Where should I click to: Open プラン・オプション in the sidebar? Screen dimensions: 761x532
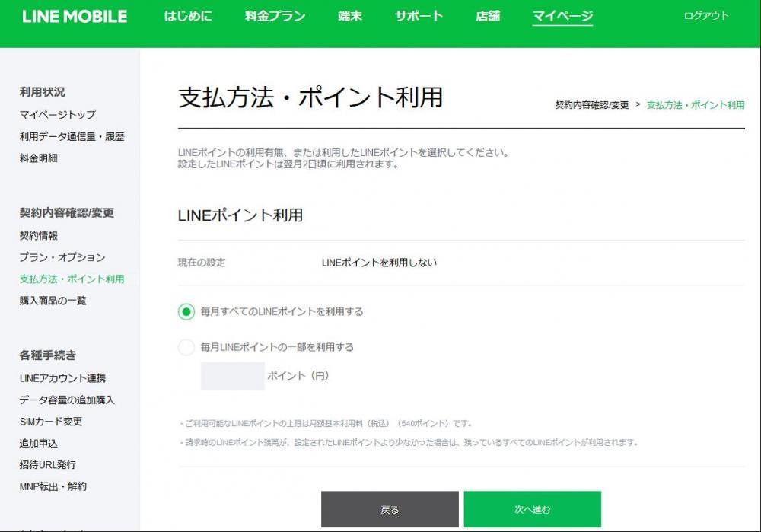62,257
